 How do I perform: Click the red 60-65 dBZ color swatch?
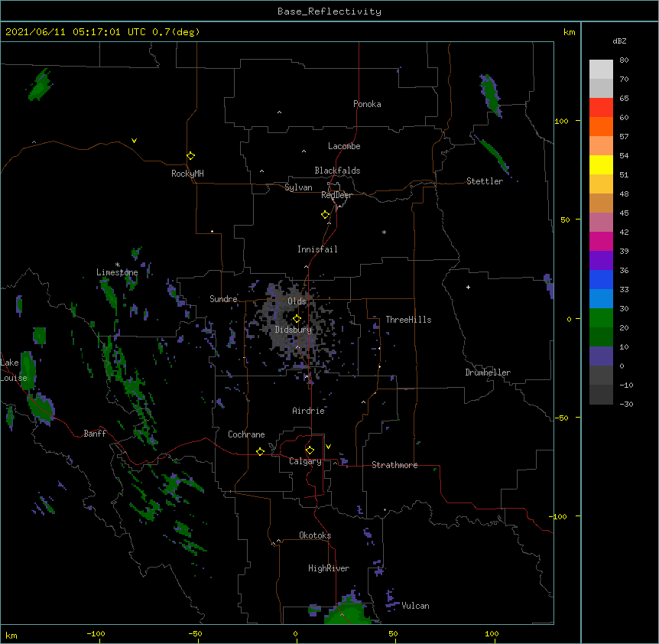601,108
